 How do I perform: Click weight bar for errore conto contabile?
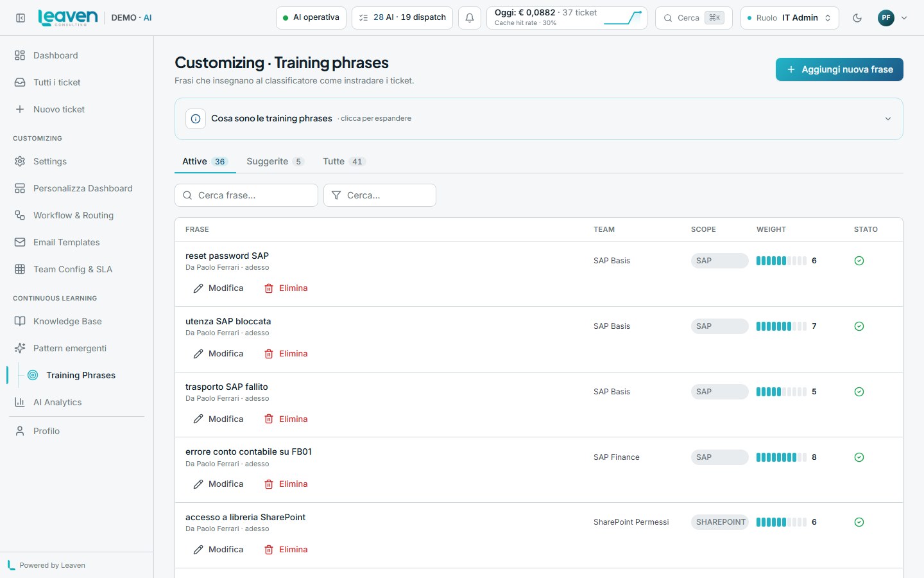click(x=782, y=457)
